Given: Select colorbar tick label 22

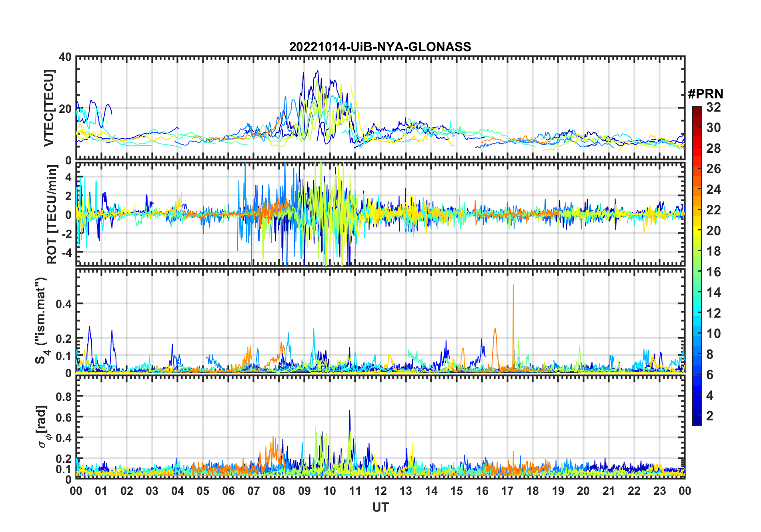Looking at the screenshot, I should (x=713, y=210).
